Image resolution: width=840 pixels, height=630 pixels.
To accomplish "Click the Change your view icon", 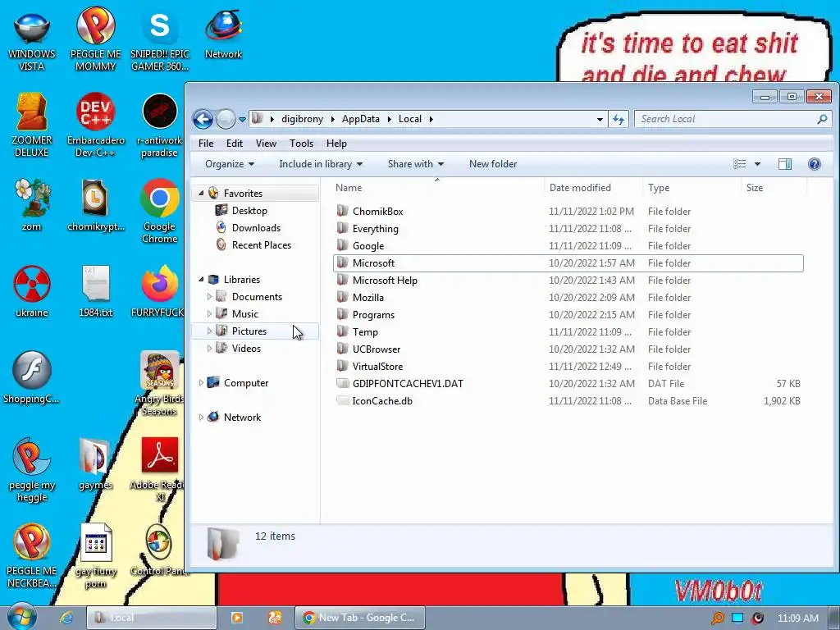I will pyautogui.click(x=740, y=164).
